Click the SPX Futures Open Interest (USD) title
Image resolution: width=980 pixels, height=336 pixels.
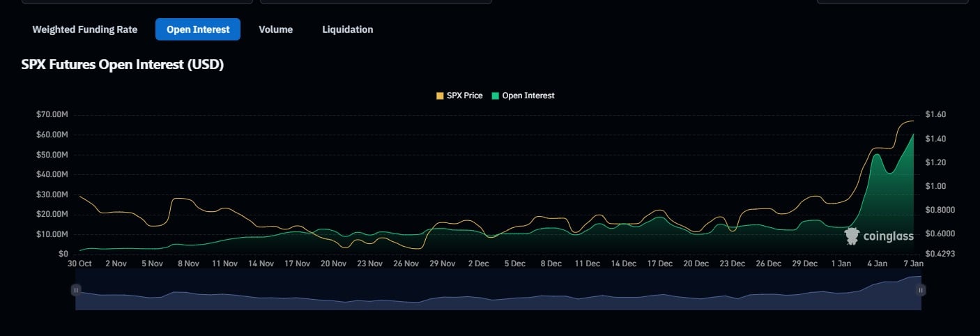click(x=123, y=65)
